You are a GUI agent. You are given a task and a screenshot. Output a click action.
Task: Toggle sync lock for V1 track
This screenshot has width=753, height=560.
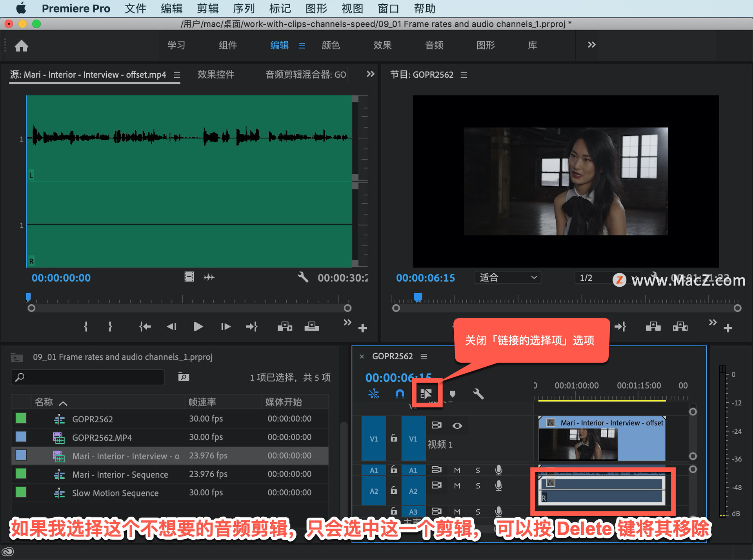pos(437,425)
